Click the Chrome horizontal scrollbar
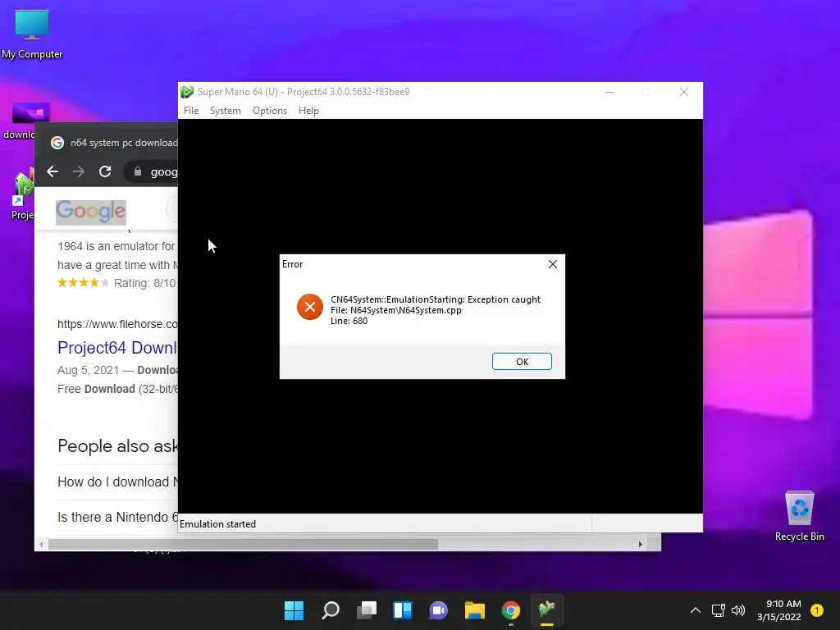This screenshot has width=840, height=630. click(x=243, y=545)
